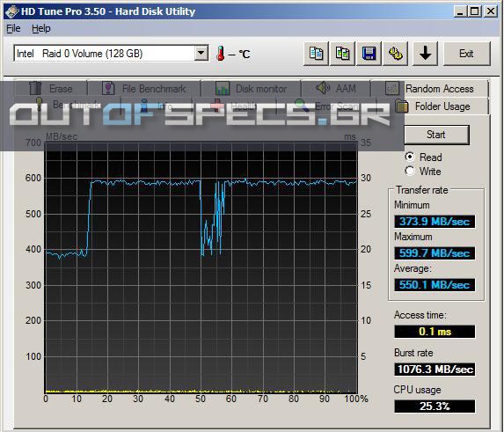Select the Write radio button
This screenshot has height=432, width=504.
[410, 171]
